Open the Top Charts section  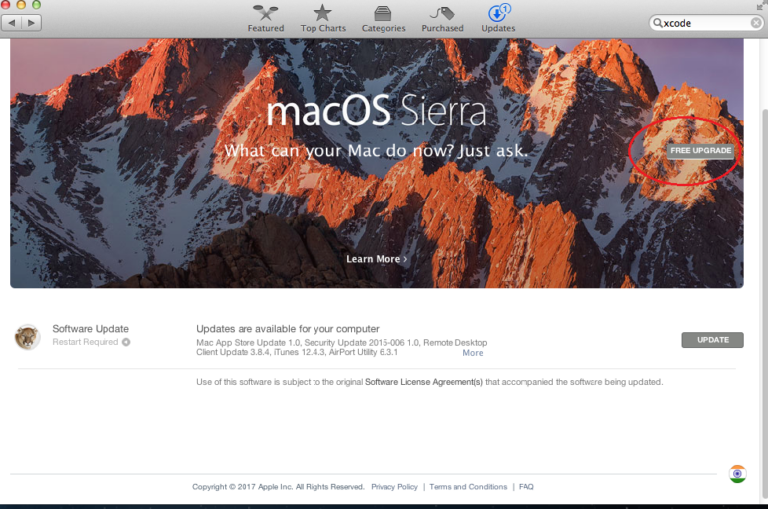(322, 18)
